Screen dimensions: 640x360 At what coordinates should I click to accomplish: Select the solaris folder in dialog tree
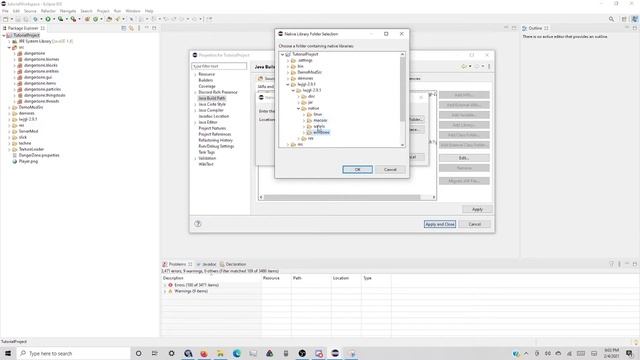319,127
